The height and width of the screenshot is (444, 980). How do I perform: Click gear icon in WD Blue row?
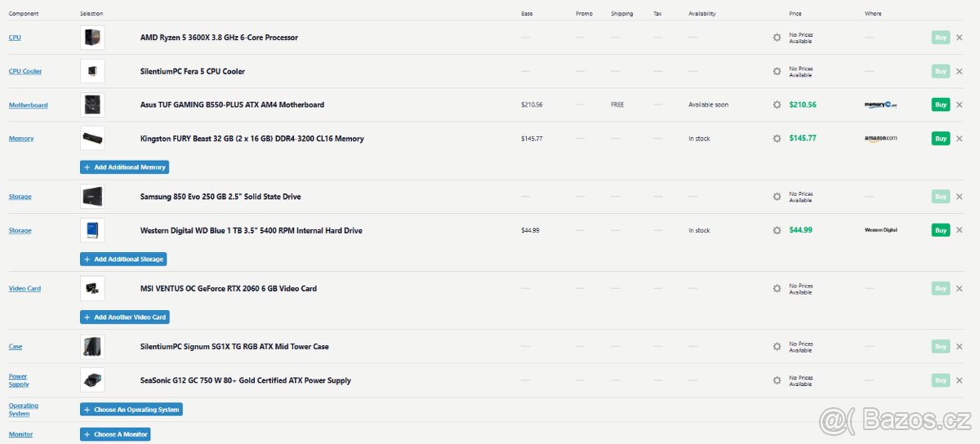(777, 230)
